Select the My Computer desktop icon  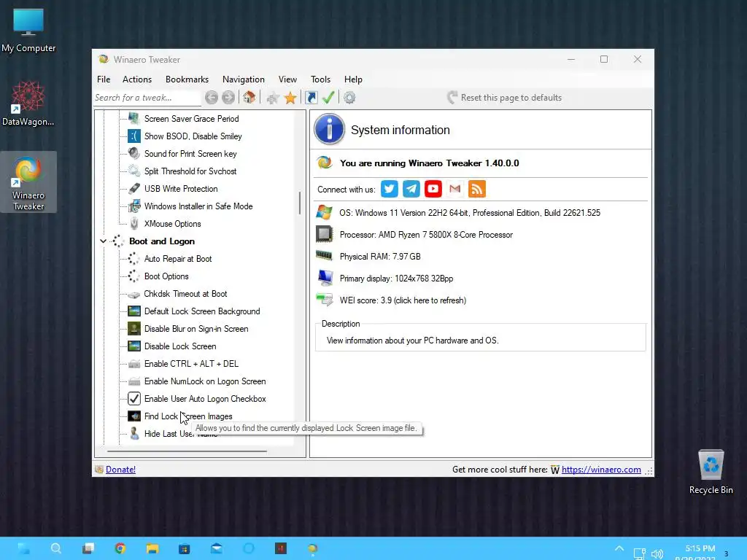(x=28, y=30)
